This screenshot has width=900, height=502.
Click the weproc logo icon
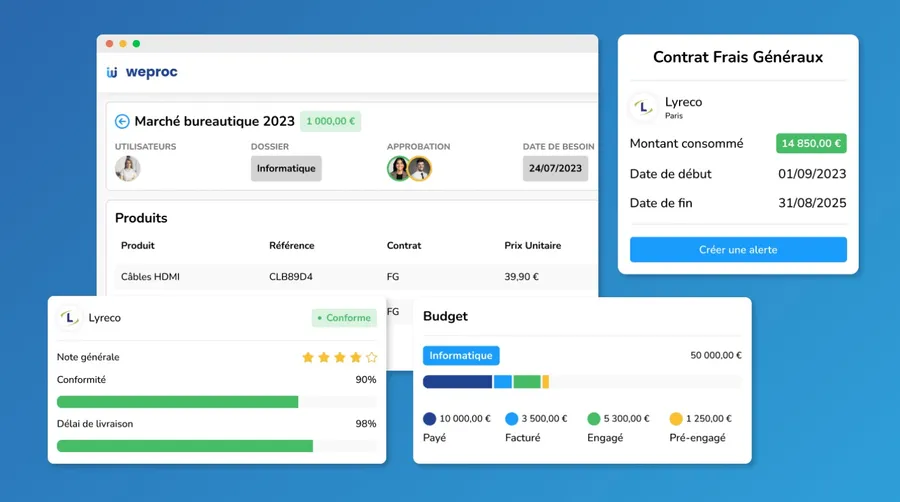point(112,72)
